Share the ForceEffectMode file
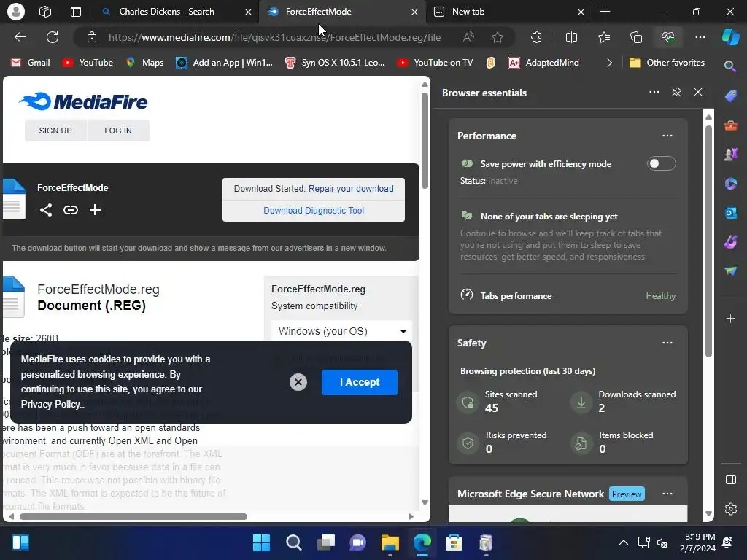747x560 pixels. (x=46, y=210)
